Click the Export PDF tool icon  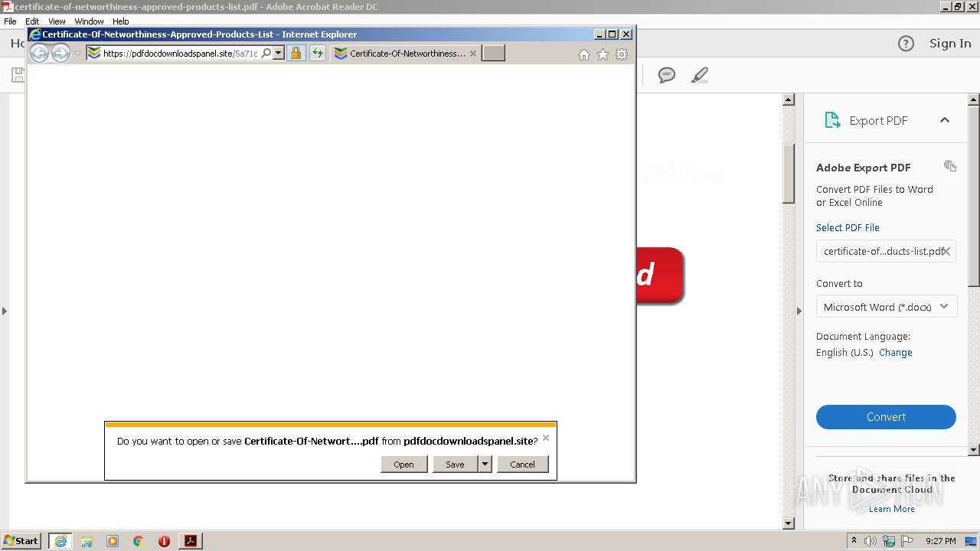[832, 120]
